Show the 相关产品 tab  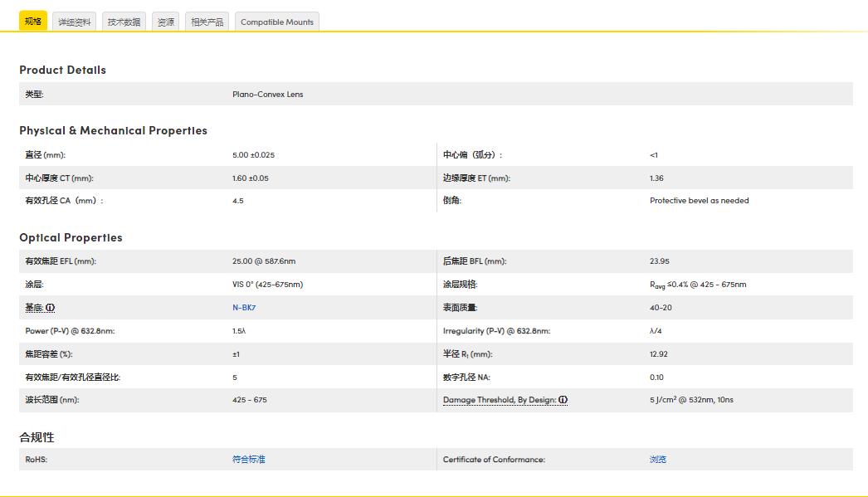pos(207,22)
